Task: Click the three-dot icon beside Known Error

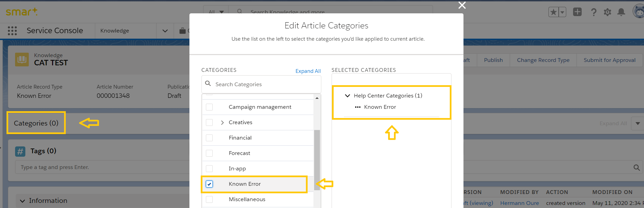Action: coord(358,107)
